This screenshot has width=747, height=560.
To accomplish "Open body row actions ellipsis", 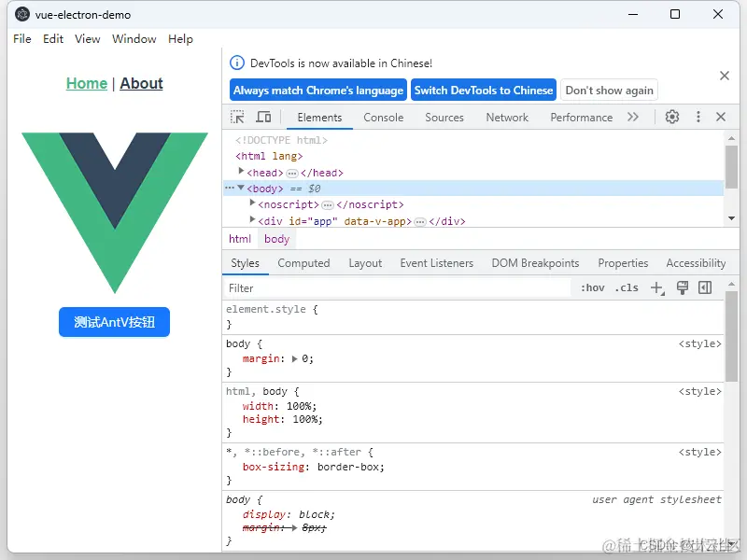I will coord(230,188).
